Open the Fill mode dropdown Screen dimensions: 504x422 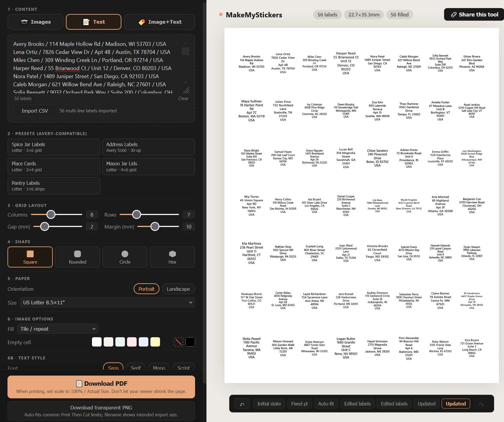point(58,329)
